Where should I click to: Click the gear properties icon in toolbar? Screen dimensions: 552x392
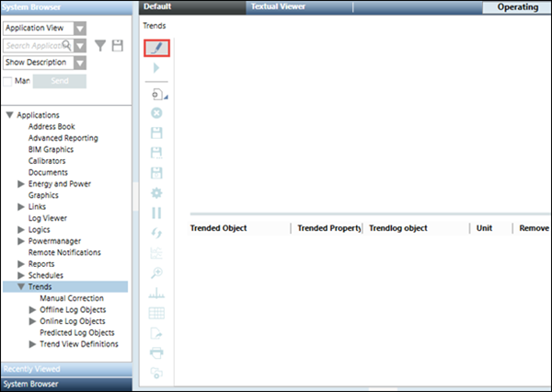[156, 193]
